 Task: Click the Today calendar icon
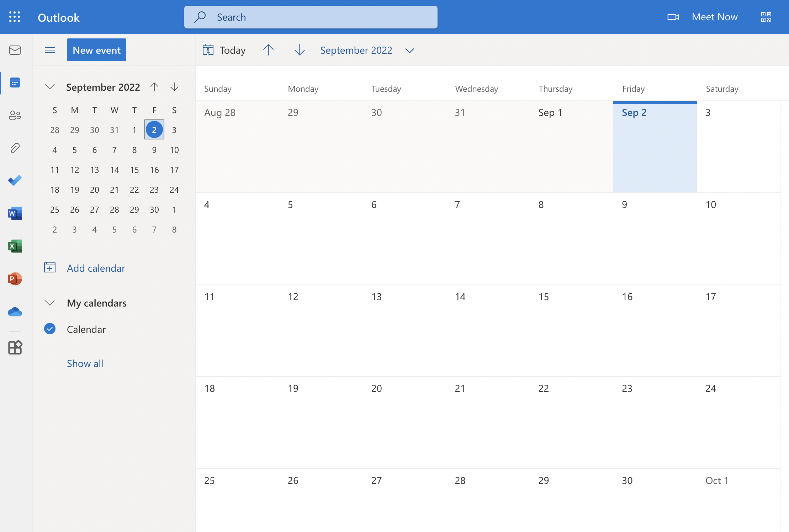point(208,50)
